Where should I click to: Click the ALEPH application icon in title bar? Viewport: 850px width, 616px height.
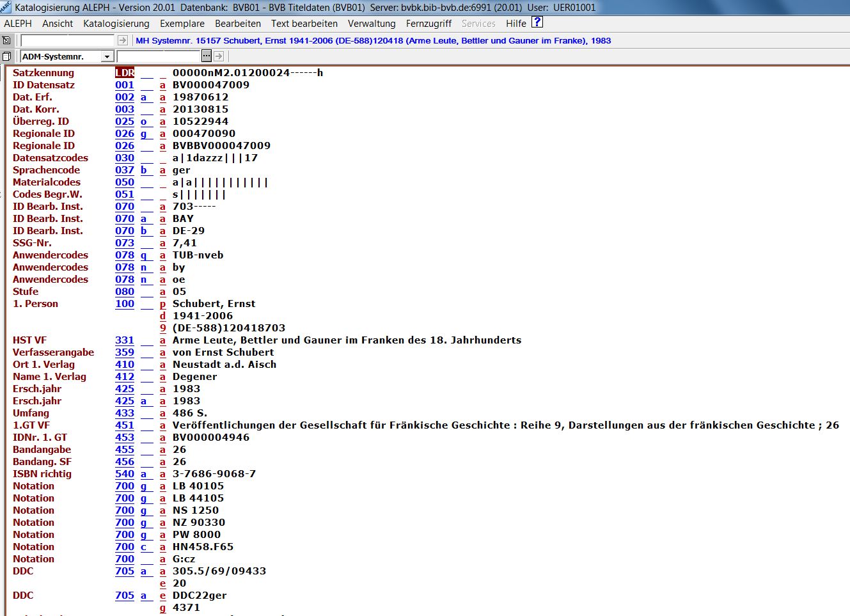pyautogui.click(x=6, y=7)
